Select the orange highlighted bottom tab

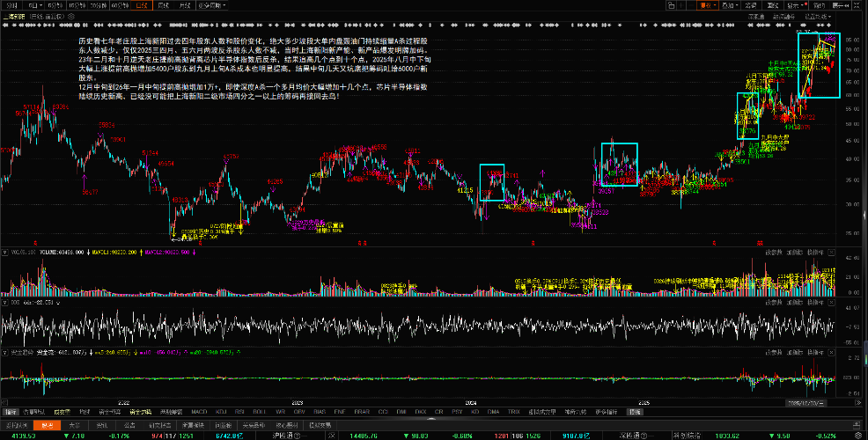[47, 426]
